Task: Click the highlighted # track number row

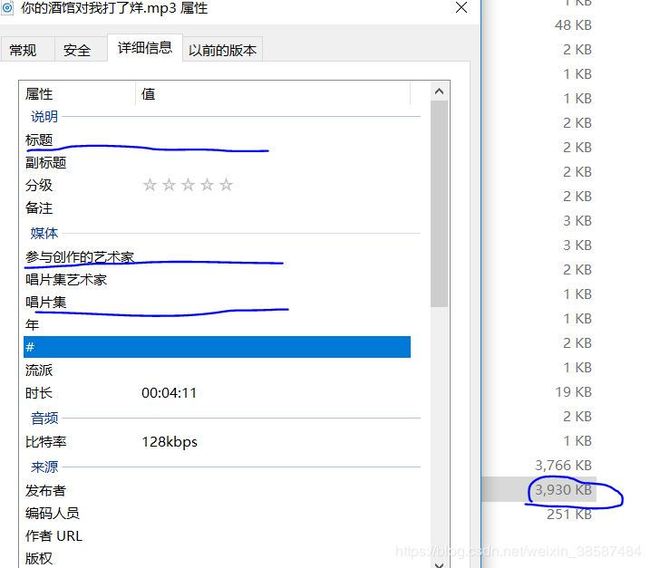Action: tap(217, 347)
